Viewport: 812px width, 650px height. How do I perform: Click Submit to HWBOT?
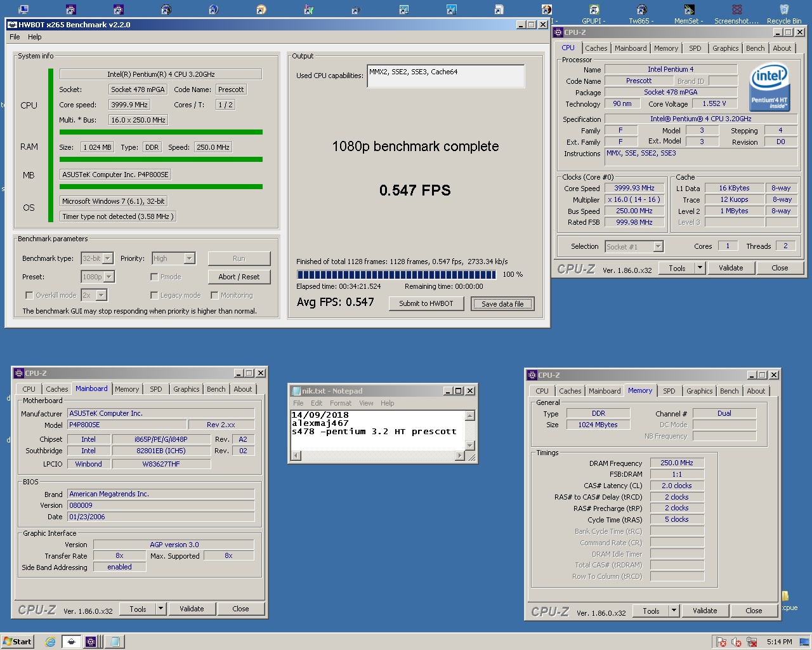(x=426, y=303)
